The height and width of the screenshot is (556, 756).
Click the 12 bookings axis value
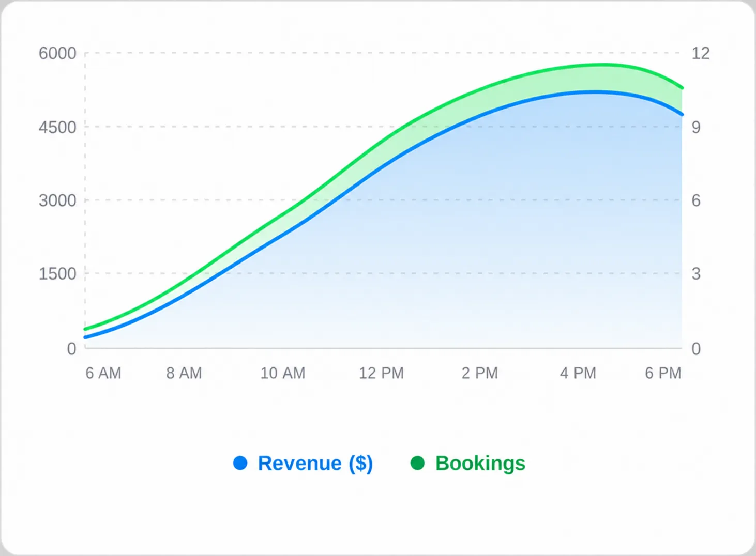[x=701, y=53]
